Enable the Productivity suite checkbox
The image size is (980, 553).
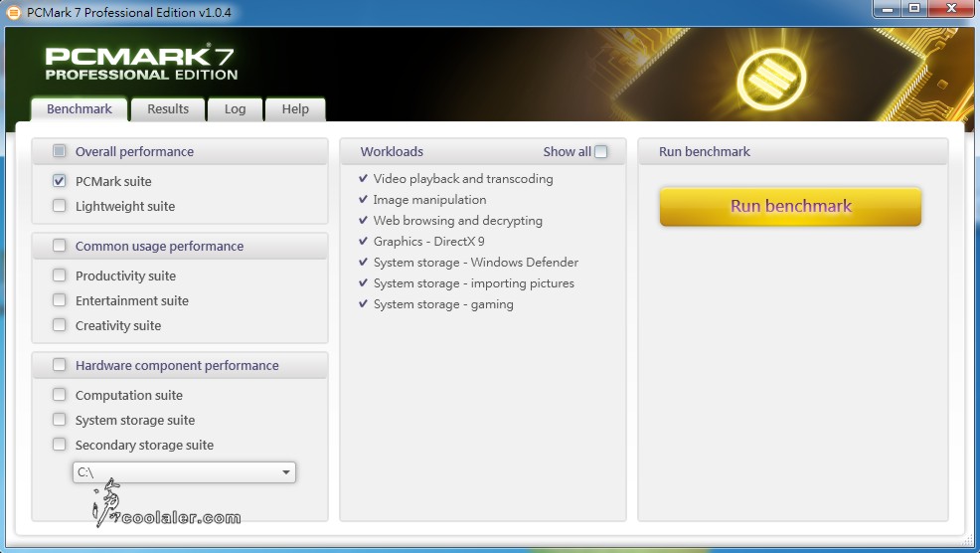pos(60,276)
